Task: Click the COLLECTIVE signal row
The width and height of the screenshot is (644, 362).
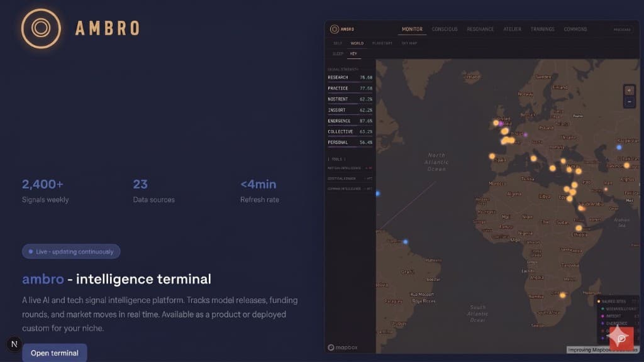Action: (350, 132)
